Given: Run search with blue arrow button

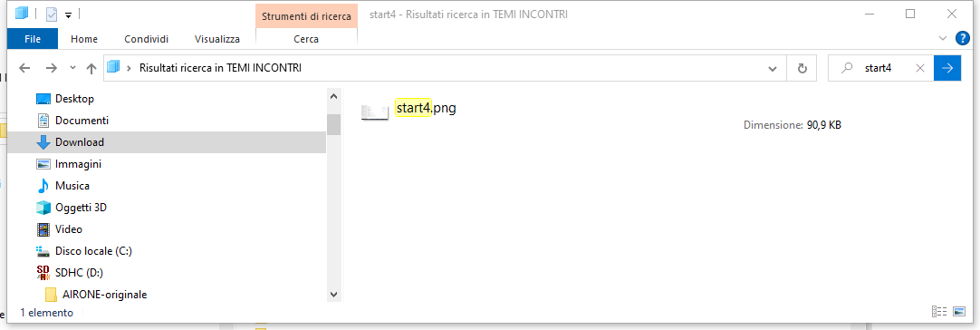Looking at the screenshot, I should click(x=947, y=68).
